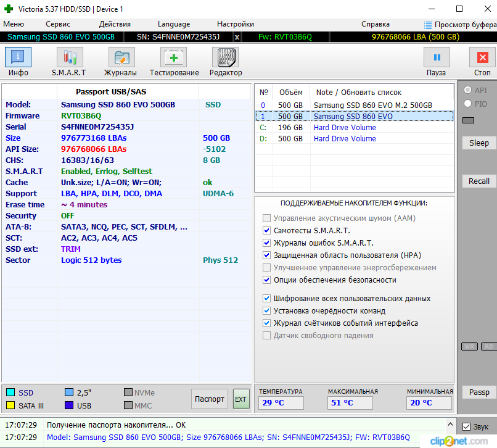Viewport: 497px width, 448px height.
Task: Click the RD indicator
Action: [489, 346]
